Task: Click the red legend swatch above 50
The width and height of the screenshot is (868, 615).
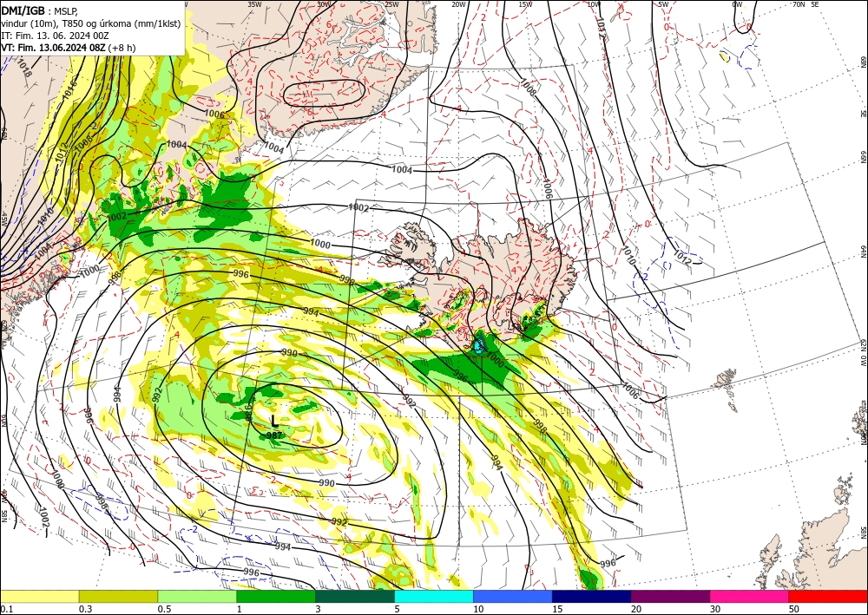Action: coord(828,596)
